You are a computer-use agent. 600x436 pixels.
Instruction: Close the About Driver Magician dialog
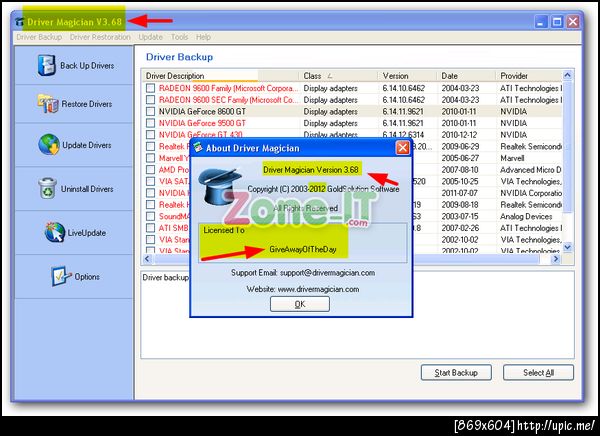tap(403, 147)
